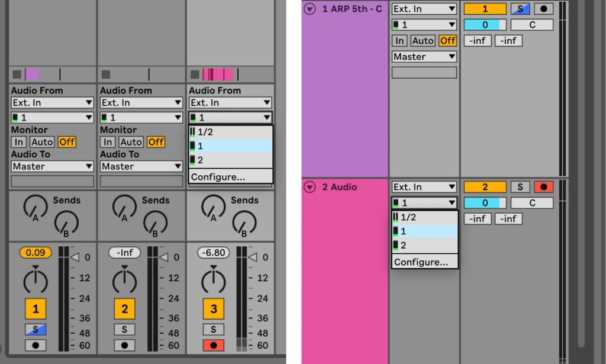Viewport: 606px width, 364px height.
Task: Collapse the ARP 5th - C arrangement track
Action: (x=309, y=8)
